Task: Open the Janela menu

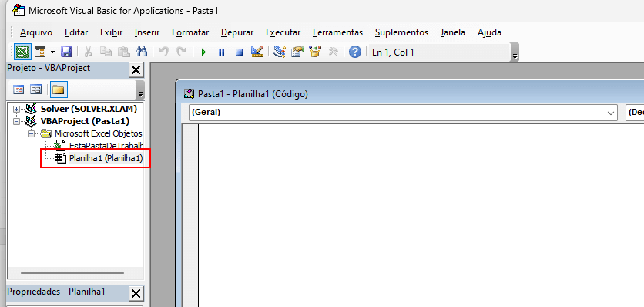Action: (453, 32)
